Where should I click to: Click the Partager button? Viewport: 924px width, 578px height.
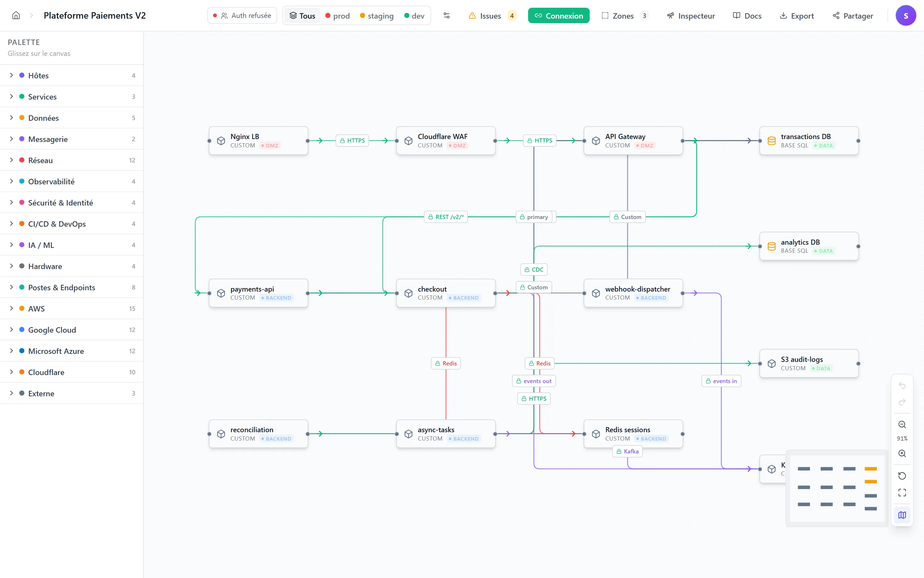pyautogui.click(x=852, y=16)
